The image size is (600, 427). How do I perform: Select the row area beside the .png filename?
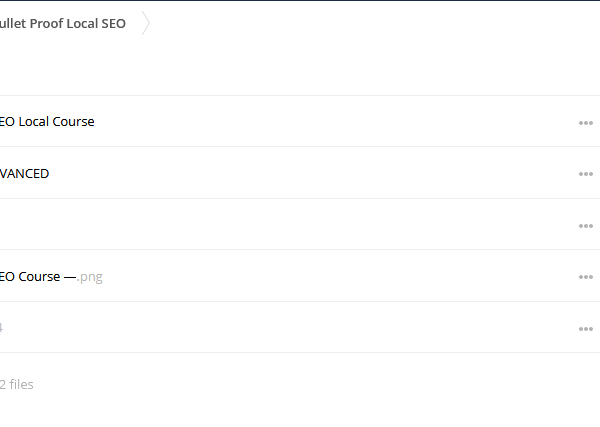pos(341,276)
